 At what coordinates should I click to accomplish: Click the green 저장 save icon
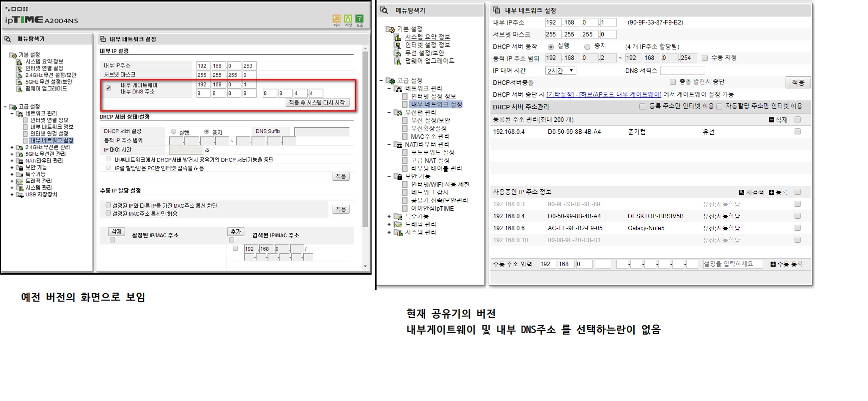pyautogui.click(x=348, y=18)
